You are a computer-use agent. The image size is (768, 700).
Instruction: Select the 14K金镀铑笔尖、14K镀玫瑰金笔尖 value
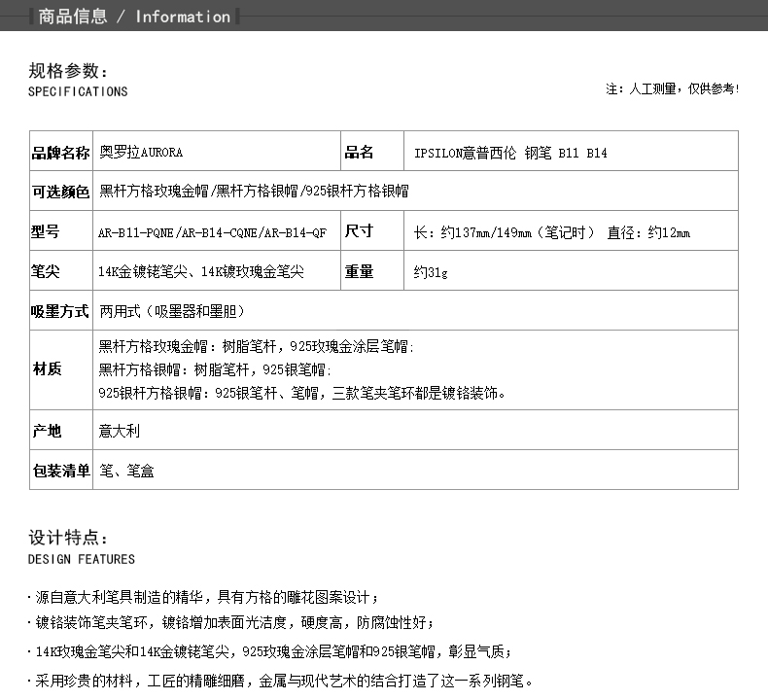tap(201, 271)
